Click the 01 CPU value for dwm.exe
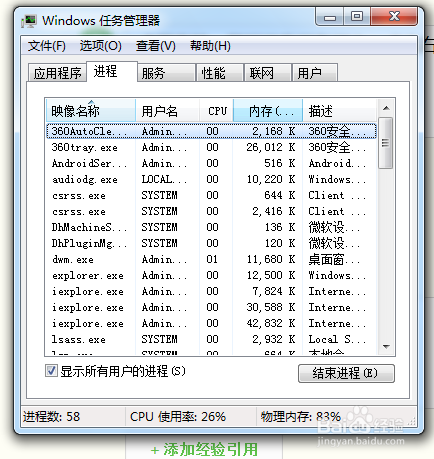This screenshot has width=434, height=459. [x=212, y=259]
